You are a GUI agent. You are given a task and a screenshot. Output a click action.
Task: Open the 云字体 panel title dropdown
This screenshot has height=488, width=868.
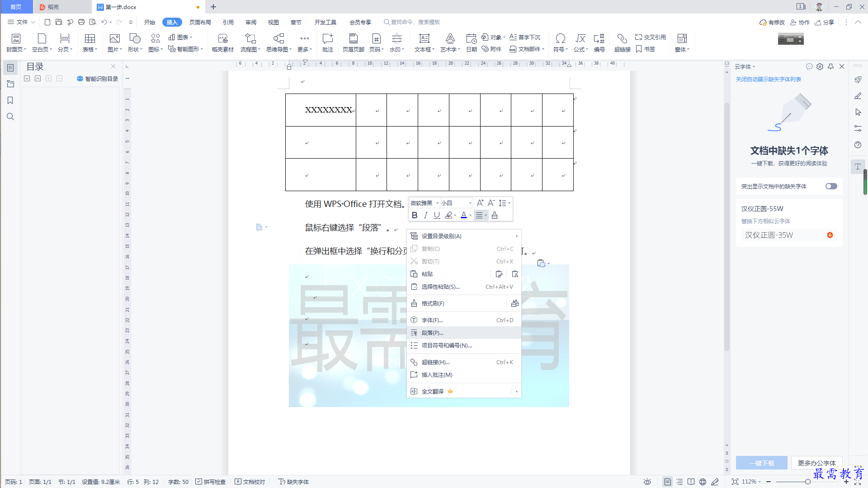pos(745,66)
